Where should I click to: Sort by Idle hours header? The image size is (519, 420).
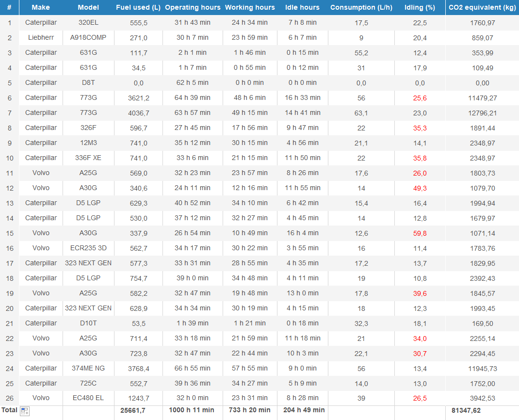point(303,7)
